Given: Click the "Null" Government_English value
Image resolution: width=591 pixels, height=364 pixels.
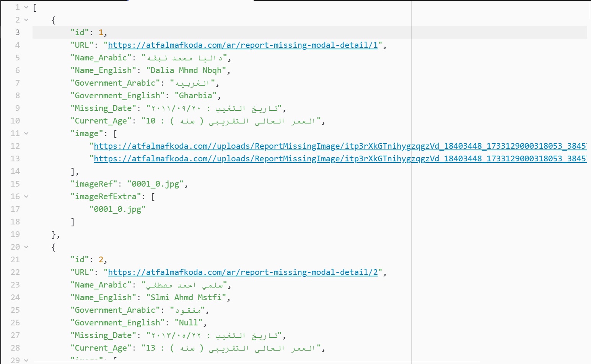Looking at the screenshot, I should pyautogui.click(x=189, y=323).
